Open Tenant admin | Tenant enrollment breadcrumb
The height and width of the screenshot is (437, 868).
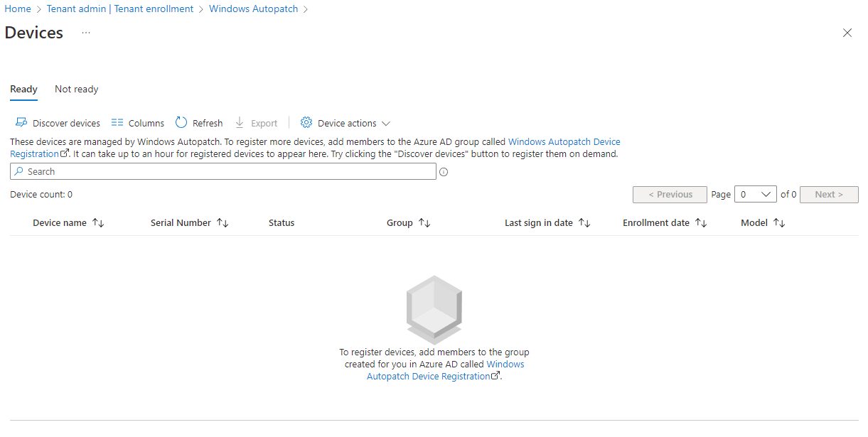tap(120, 9)
